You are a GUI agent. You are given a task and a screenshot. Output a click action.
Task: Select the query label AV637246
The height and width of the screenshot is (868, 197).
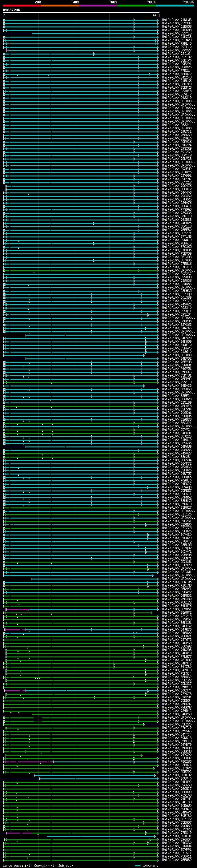tap(11, 10)
